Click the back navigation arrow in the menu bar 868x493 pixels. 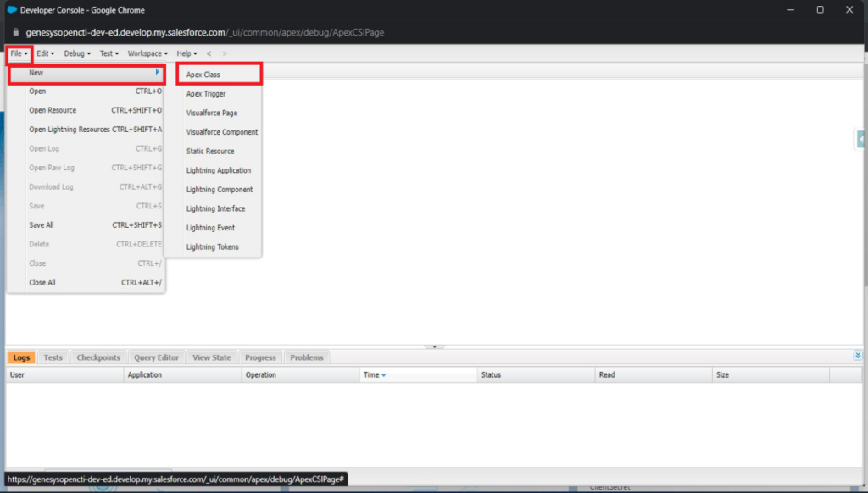(x=209, y=53)
